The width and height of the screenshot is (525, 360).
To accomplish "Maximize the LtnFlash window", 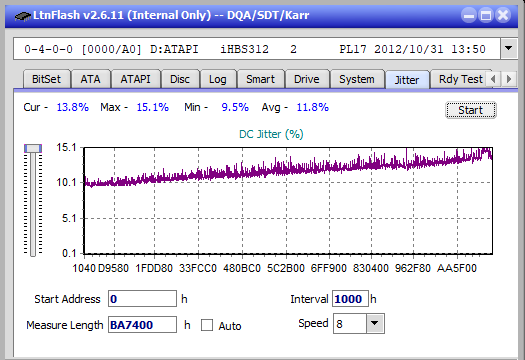I will (x=486, y=15).
